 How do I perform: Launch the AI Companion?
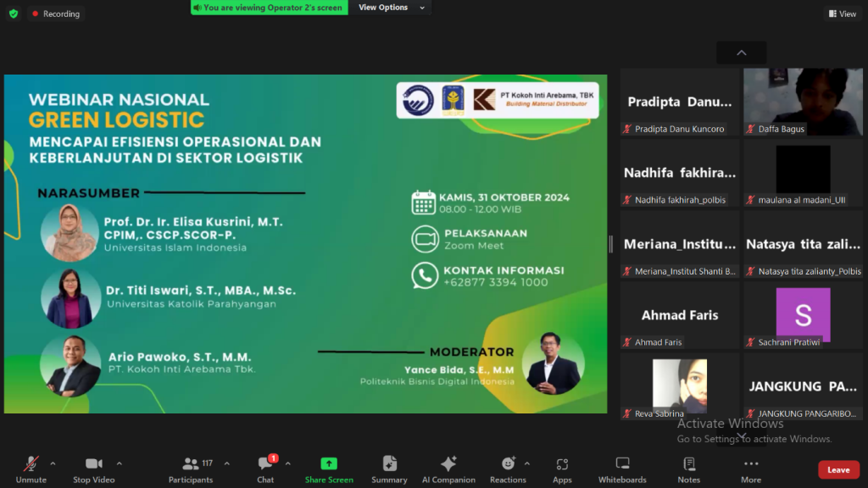click(448, 464)
